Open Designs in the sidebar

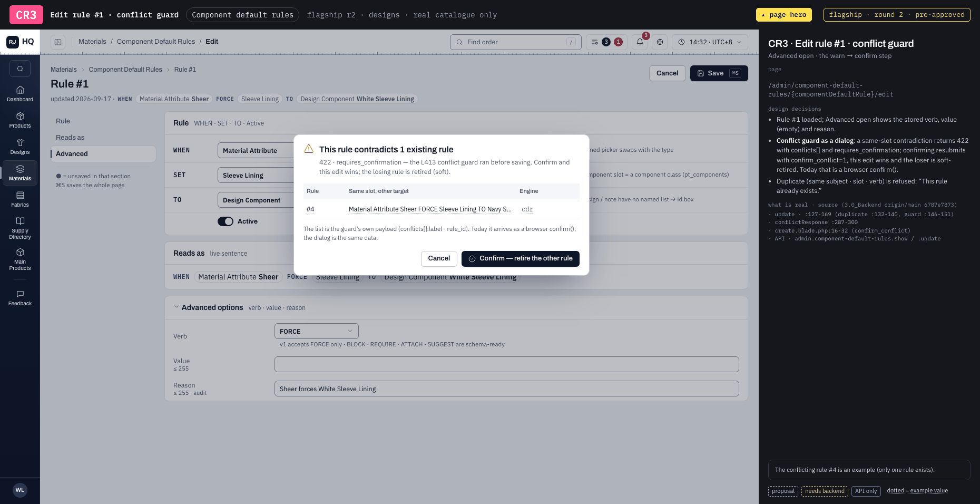coord(20,147)
